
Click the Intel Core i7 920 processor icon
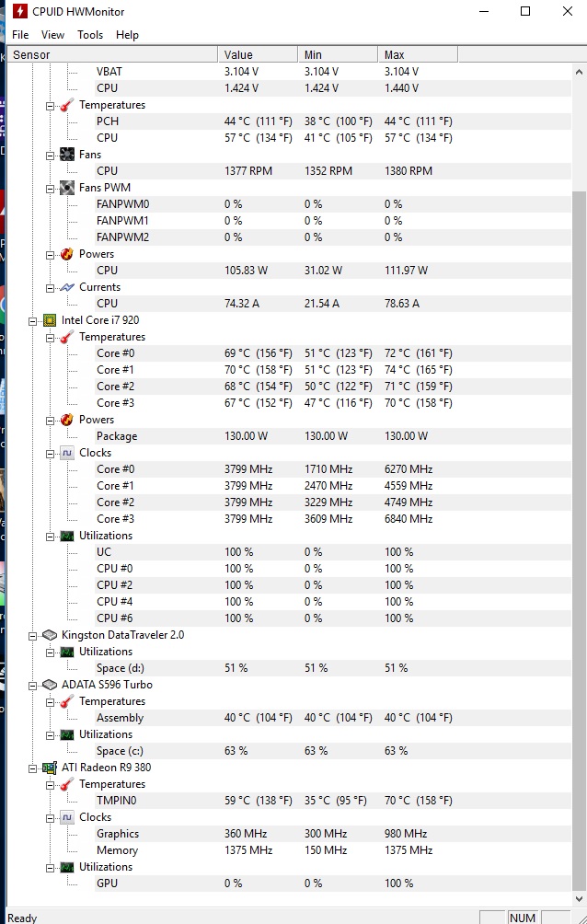tap(50, 320)
